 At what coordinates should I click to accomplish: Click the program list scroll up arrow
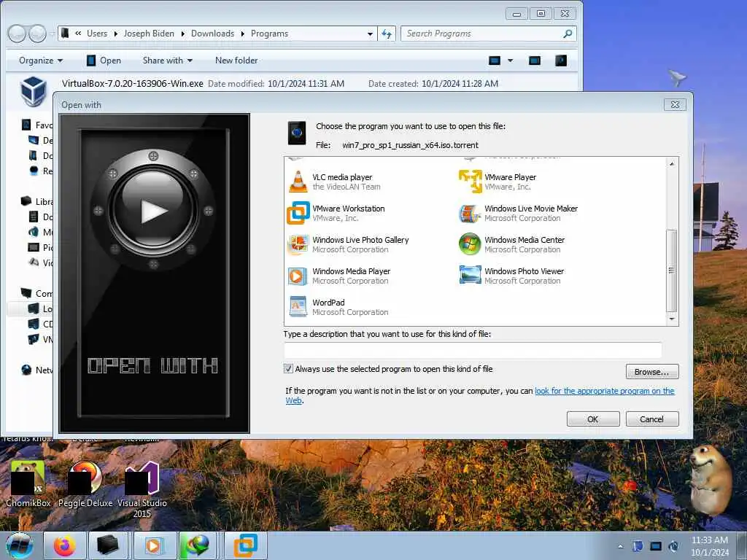[x=671, y=164]
